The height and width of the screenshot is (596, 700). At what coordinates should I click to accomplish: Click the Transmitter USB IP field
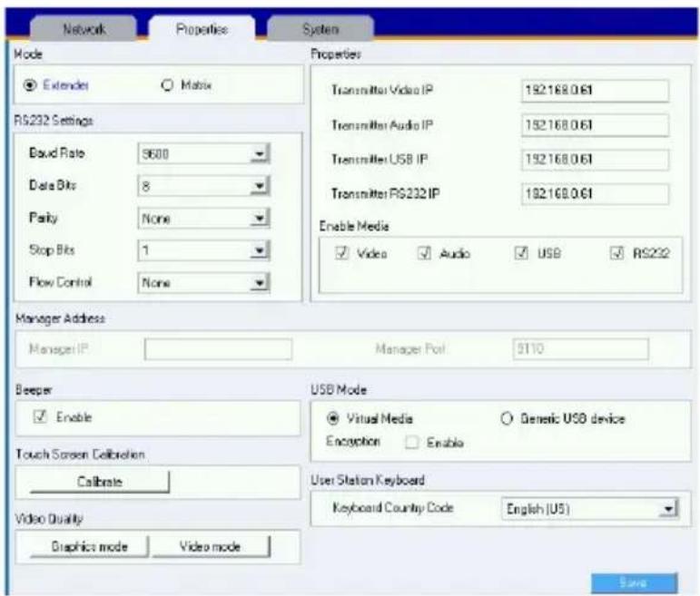[x=595, y=160]
